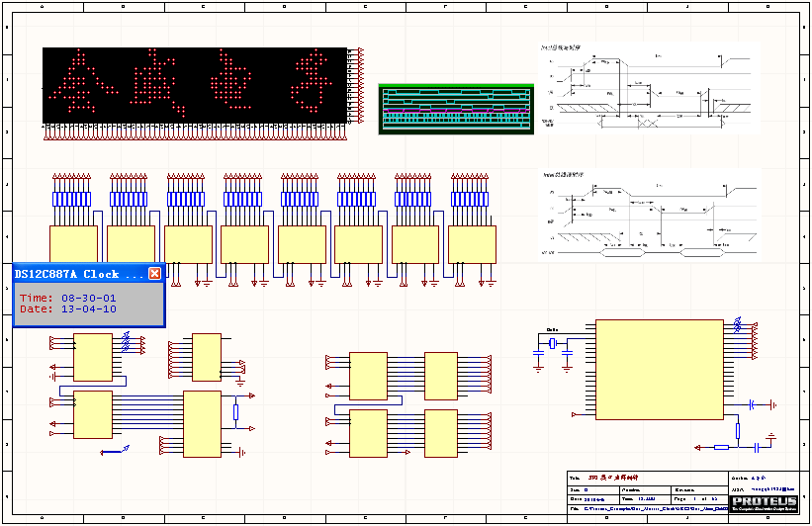812x526 pixels.
Task: Close the DS12C887A Clock popup window
Action: (x=154, y=274)
